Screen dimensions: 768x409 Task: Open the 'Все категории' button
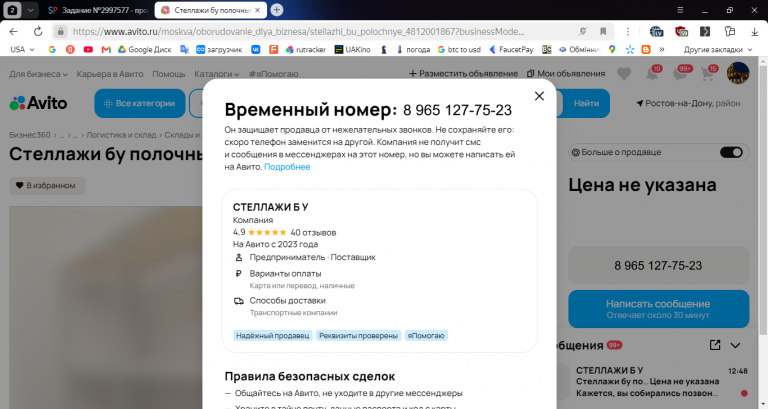140,103
